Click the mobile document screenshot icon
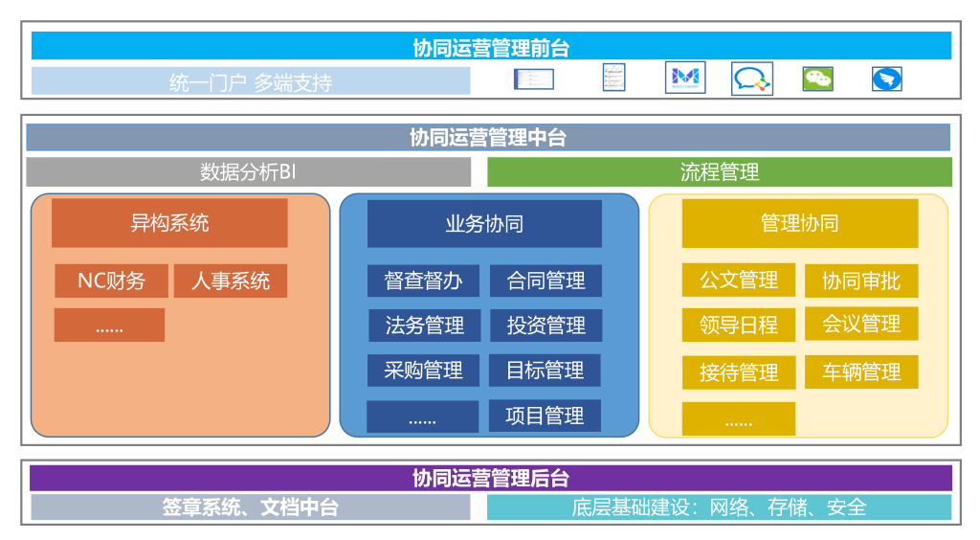 [613, 79]
